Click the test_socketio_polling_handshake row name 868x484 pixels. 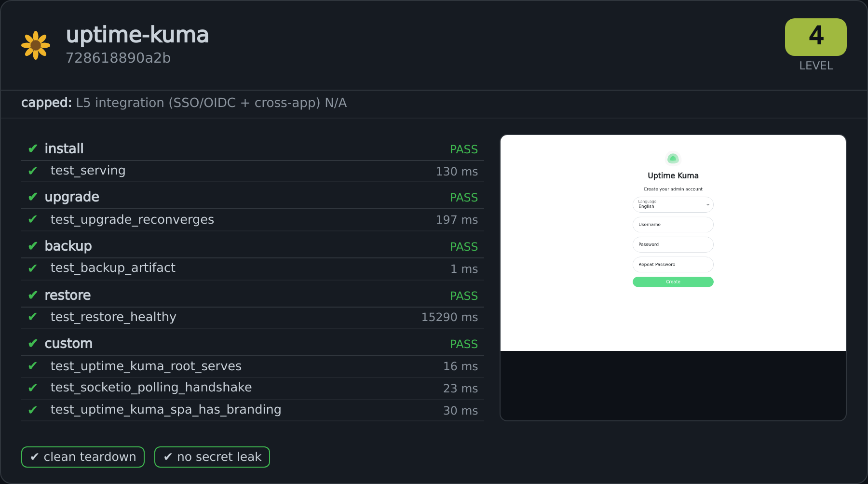[x=151, y=388]
